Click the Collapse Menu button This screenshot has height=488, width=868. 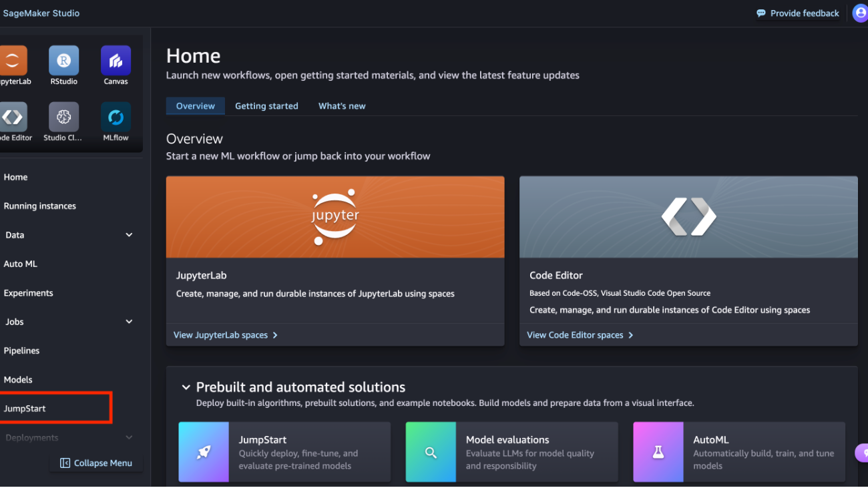(x=96, y=463)
